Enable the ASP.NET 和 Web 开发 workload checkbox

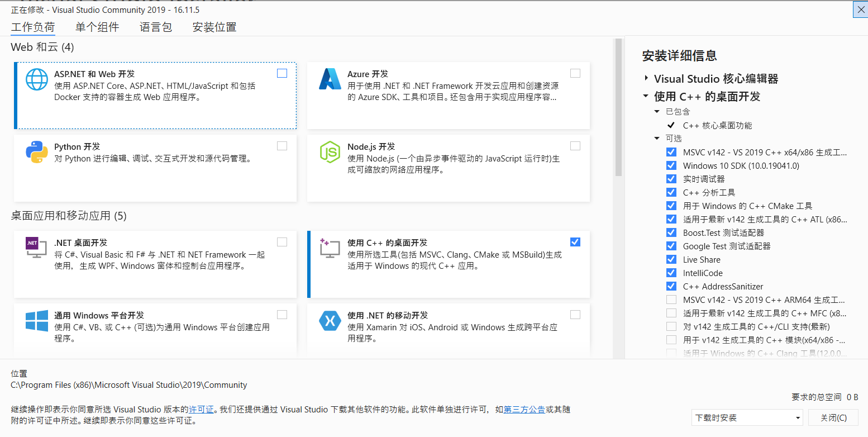click(282, 73)
